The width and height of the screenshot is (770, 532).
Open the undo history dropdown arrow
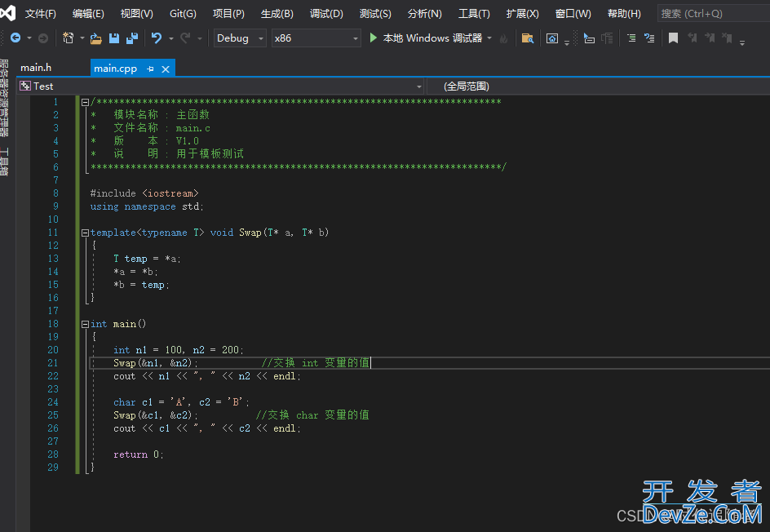click(171, 38)
